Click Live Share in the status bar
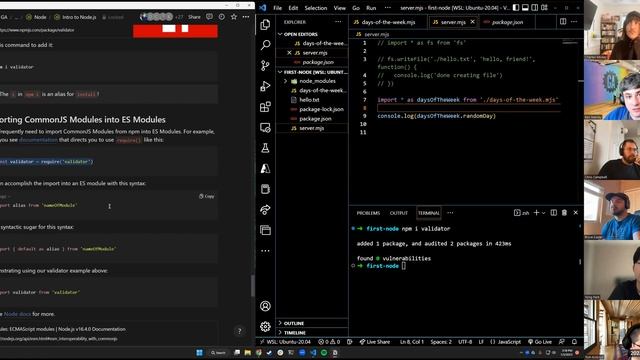640x360 pixels. pos(374,342)
